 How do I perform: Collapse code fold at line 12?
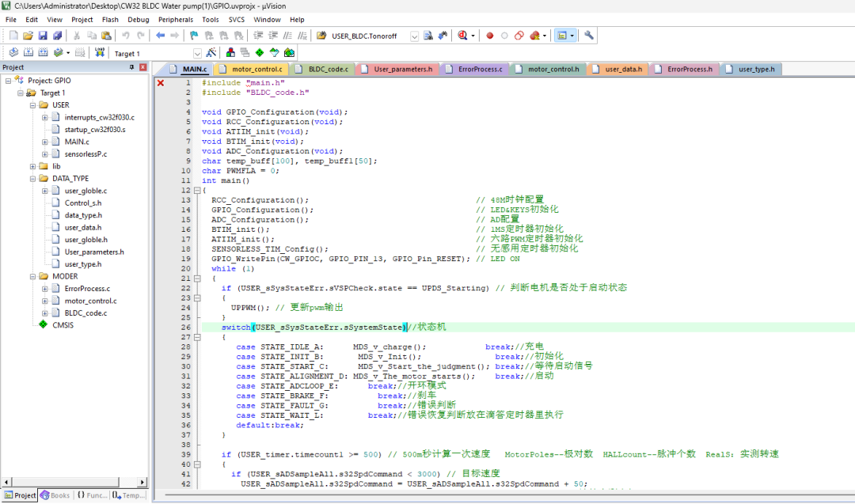click(197, 190)
